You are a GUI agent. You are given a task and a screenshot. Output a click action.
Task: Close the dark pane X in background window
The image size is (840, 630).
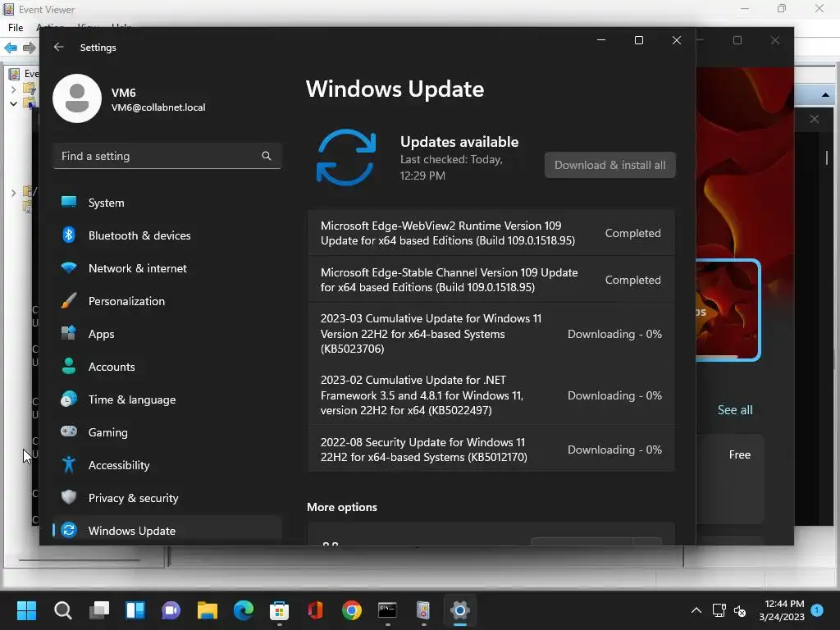point(815,119)
